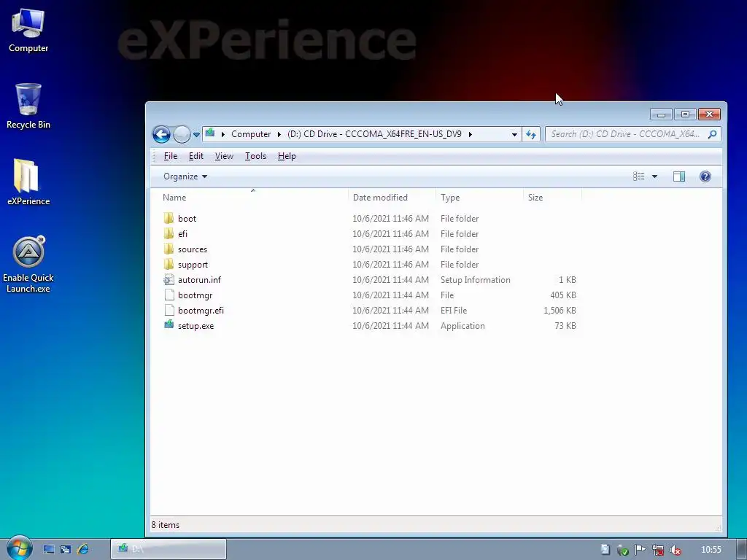Sort by the Date modified column header
Screen dimensions: 747x560
click(392, 197)
